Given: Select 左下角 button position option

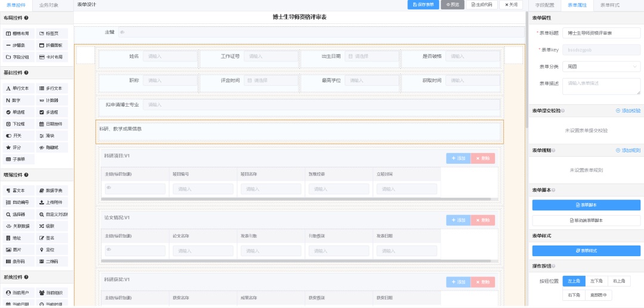Looking at the screenshot, I should pyautogui.click(x=596, y=281).
